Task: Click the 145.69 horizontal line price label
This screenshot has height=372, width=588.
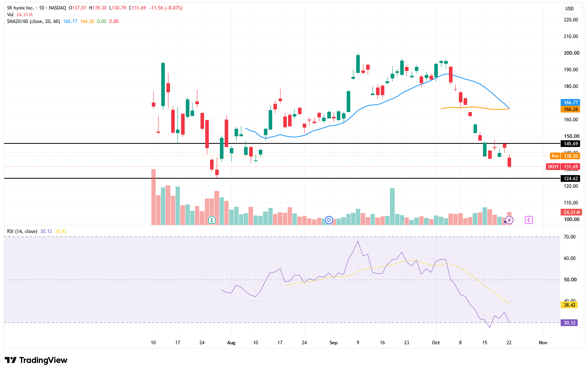Action: [x=571, y=144]
